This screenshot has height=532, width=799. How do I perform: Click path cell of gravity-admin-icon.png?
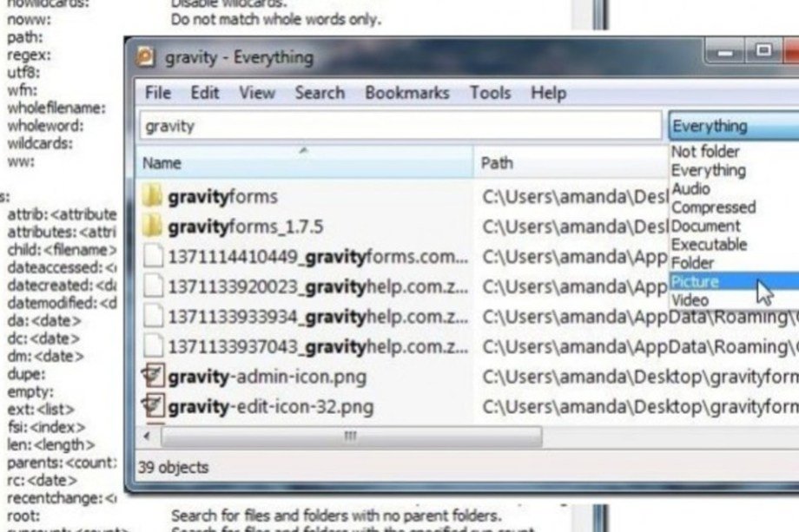coord(641,377)
